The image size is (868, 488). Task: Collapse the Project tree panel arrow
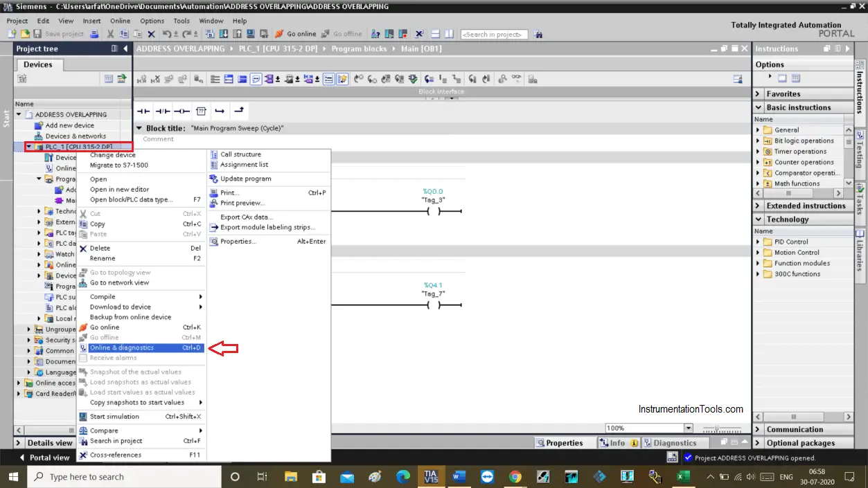tap(125, 48)
